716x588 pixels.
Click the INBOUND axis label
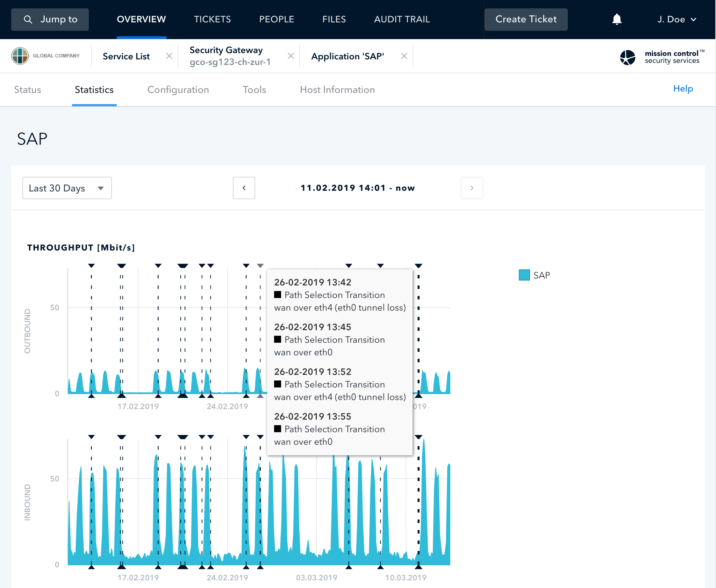[27, 502]
